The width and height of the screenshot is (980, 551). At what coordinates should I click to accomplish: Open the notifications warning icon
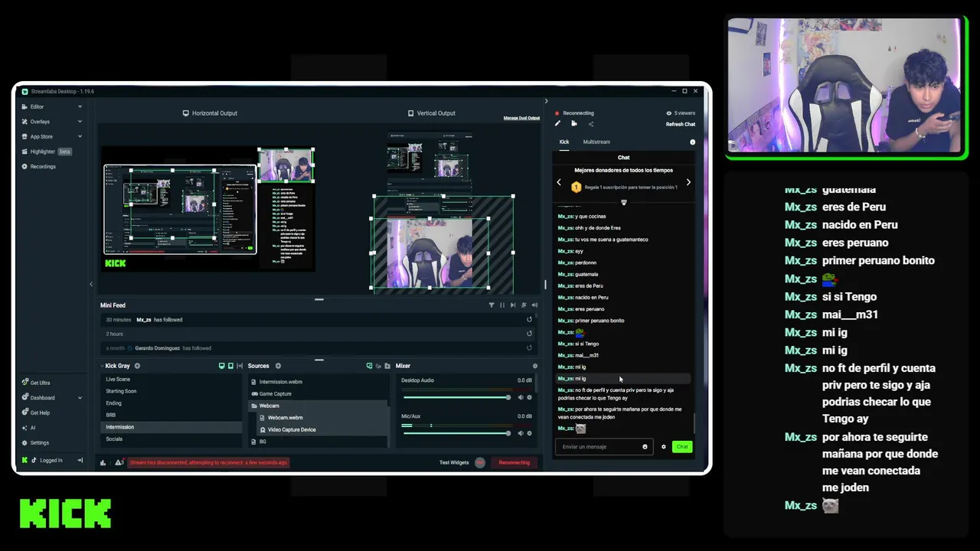[119, 462]
